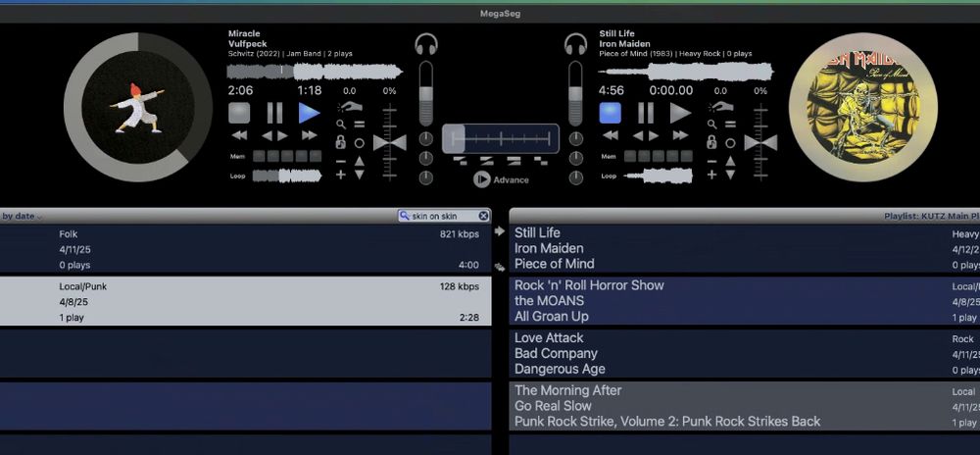Image resolution: width=980 pixels, height=455 pixels.
Task: Click the blue stop button on the Still Life deck
Action: tap(611, 113)
